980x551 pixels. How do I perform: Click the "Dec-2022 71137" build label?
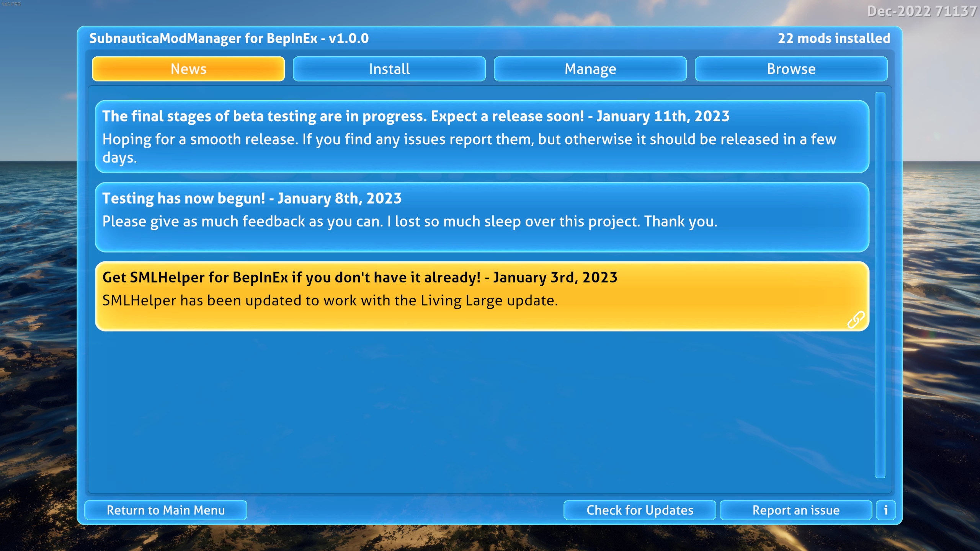[x=922, y=11]
